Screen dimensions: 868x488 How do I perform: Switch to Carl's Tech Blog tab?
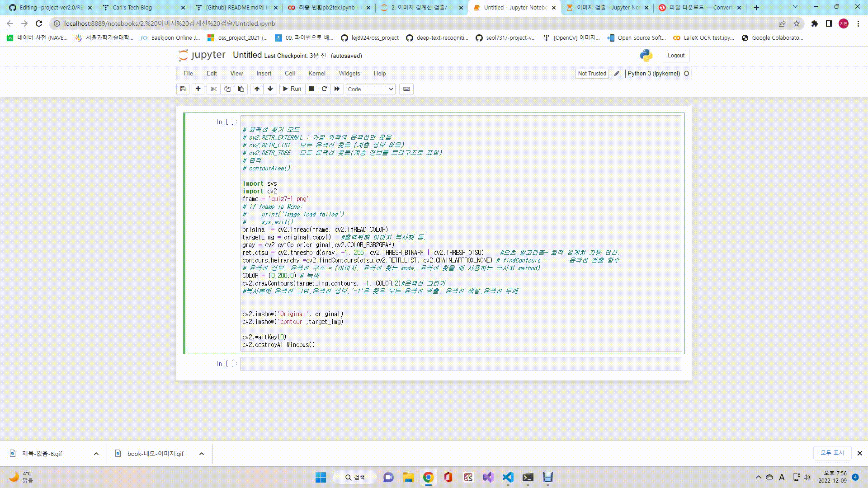[144, 8]
